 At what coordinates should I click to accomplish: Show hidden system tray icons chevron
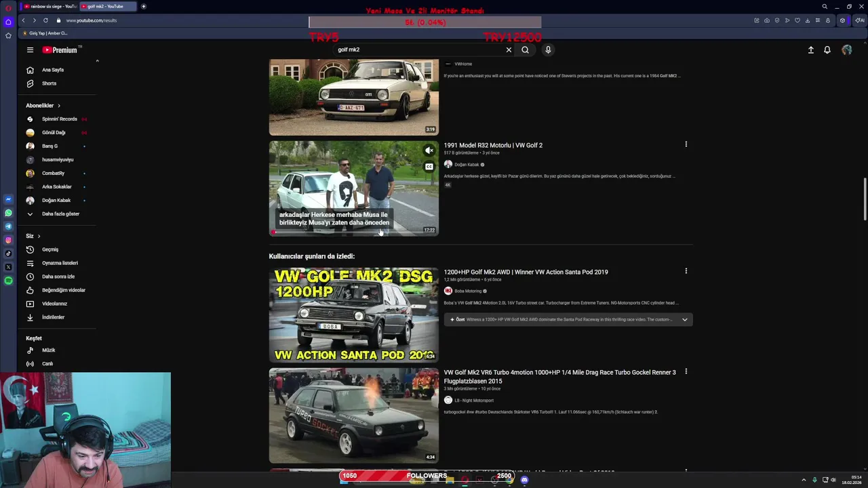click(804, 480)
